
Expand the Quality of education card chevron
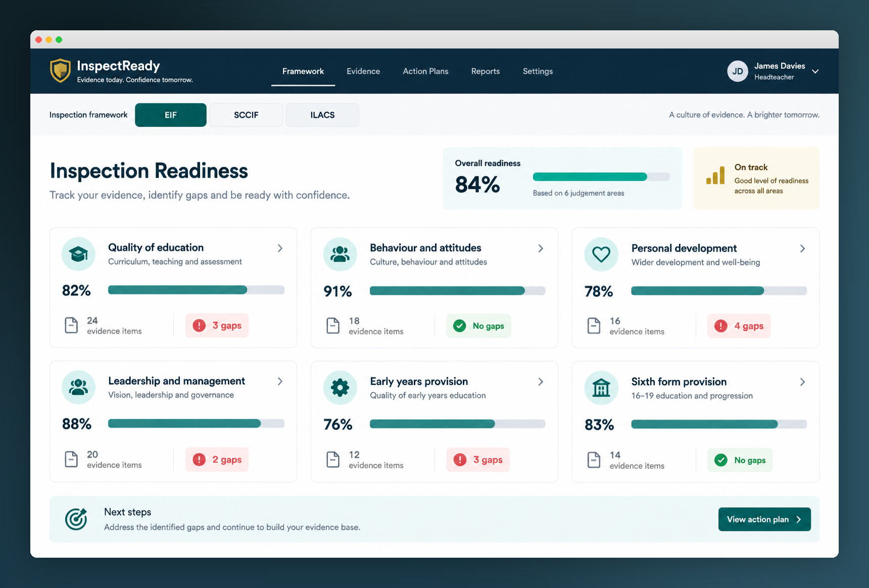pyautogui.click(x=280, y=248)
